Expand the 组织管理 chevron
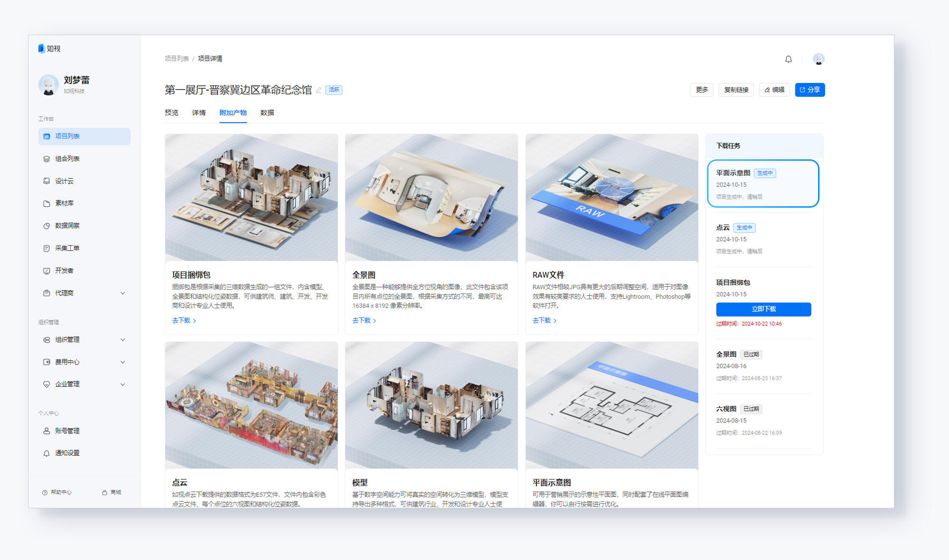 pos(123,340)
